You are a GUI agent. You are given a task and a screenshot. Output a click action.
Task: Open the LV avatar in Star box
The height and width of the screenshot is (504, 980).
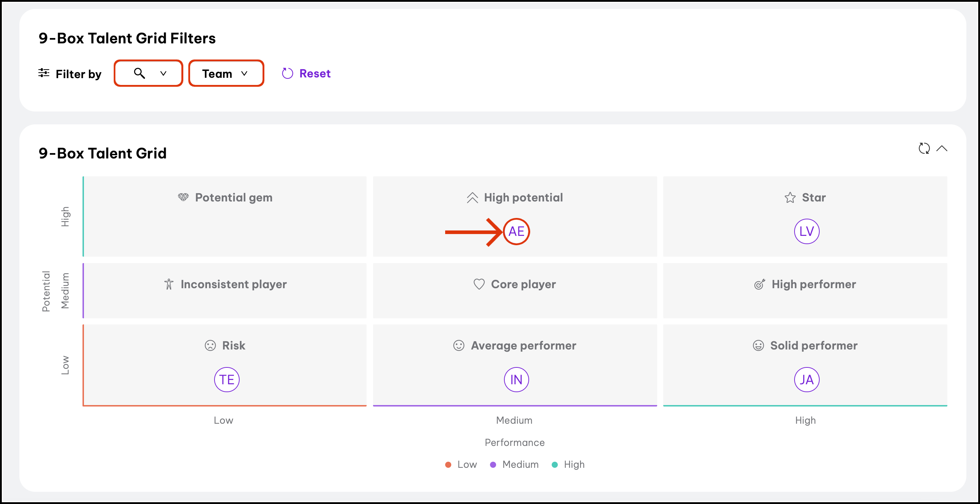point(806,232)
